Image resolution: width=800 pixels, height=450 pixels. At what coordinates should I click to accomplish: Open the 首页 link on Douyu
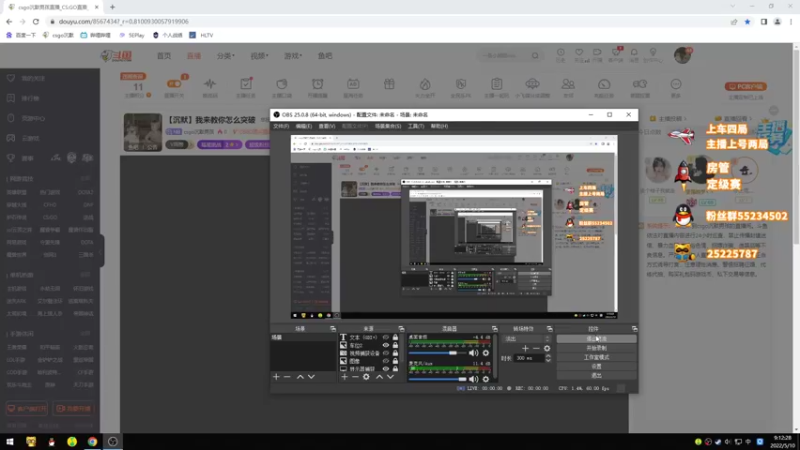[x=164, y=56]
